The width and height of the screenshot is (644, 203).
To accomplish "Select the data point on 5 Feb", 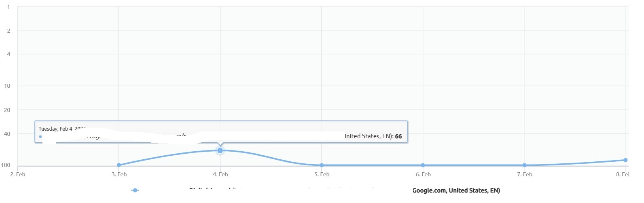I will pos(322,165).
